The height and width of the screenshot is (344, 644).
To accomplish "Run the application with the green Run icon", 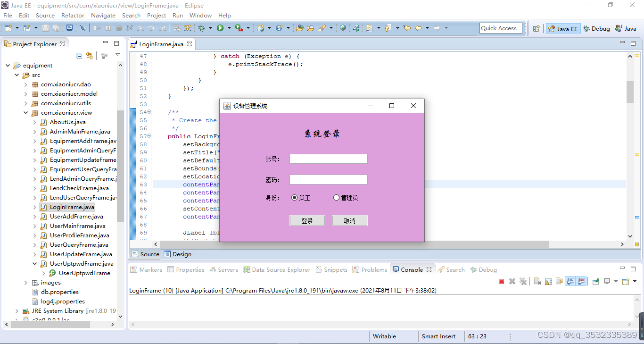I will point(220,28).
